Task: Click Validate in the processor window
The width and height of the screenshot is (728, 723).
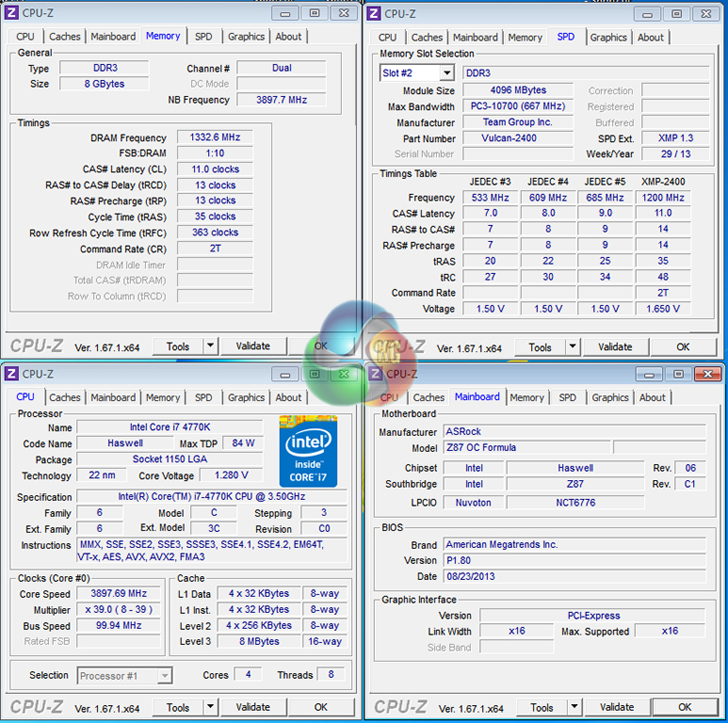Action: (x=252, y=707)
